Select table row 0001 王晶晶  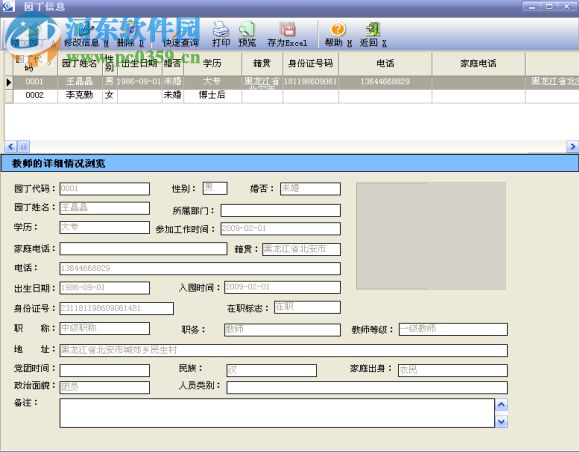[291, 82]
